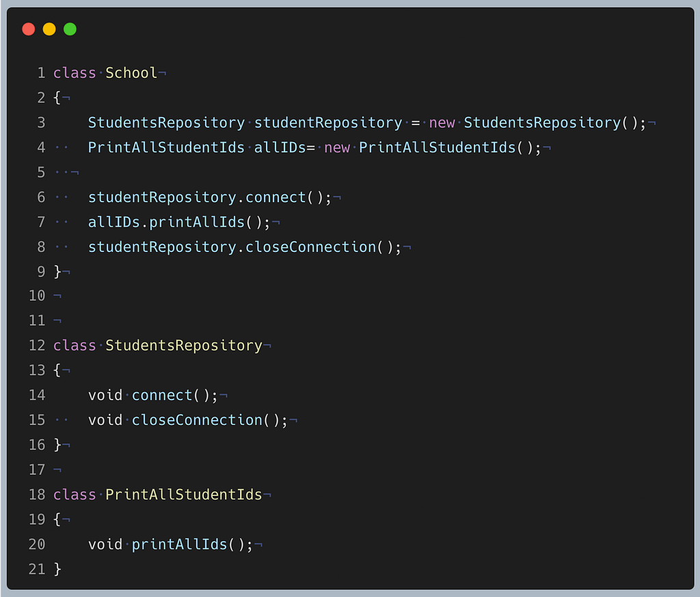Select the "StudentsRepository" class name on line 12

point(183,346)
